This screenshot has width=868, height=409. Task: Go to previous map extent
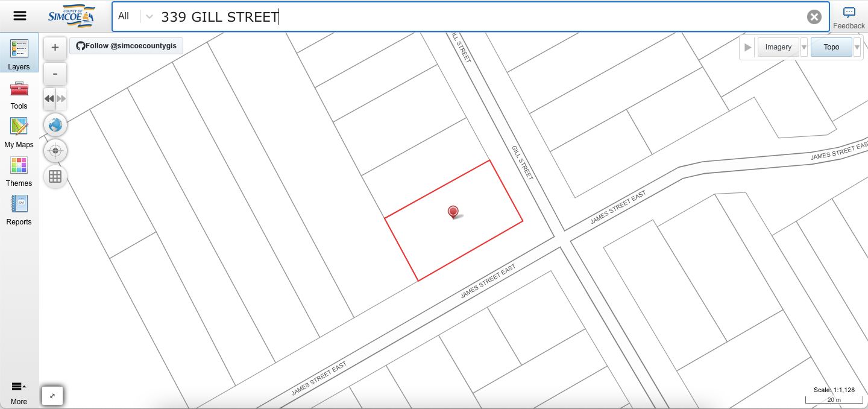[49, 98]
